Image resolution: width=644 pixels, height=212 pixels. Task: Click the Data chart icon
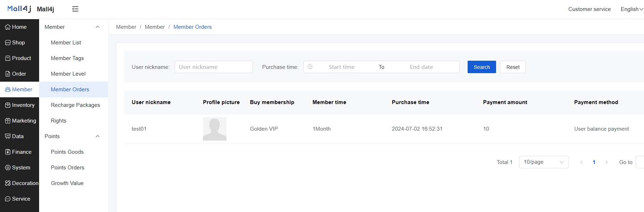(x=8, y=136)
